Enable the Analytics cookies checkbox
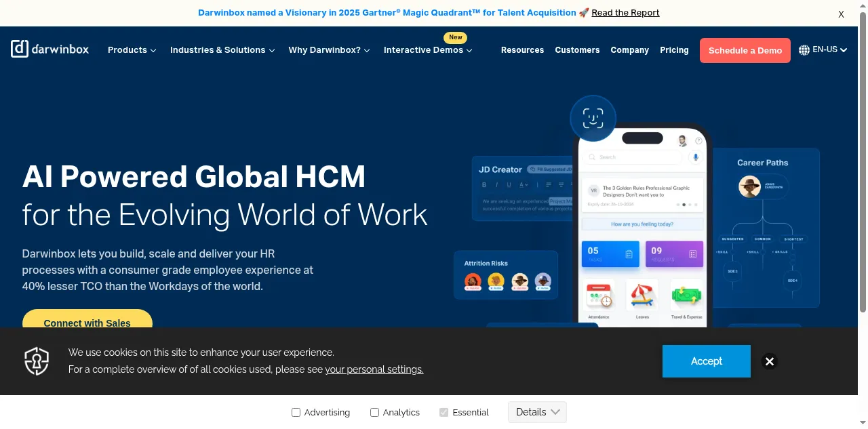 pyautogui.click(x=374, y=412)
